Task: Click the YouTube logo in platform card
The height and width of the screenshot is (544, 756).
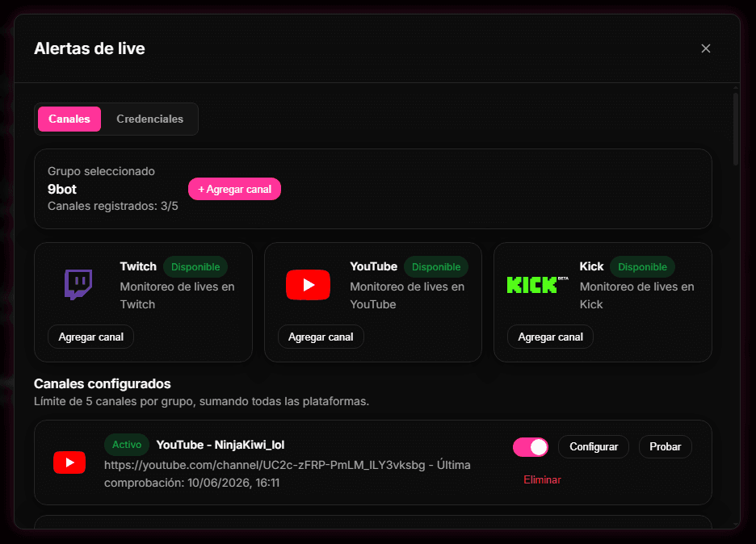Action: click(x=308, y=285)
